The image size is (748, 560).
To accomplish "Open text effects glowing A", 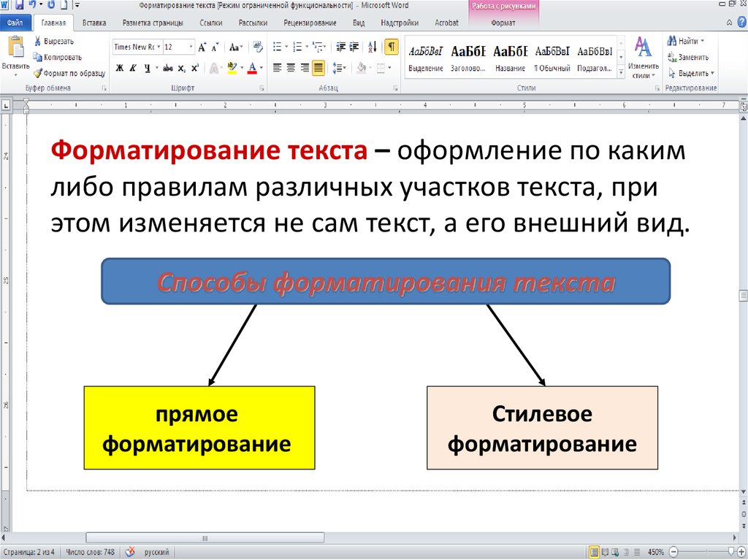I will [214, 68].
